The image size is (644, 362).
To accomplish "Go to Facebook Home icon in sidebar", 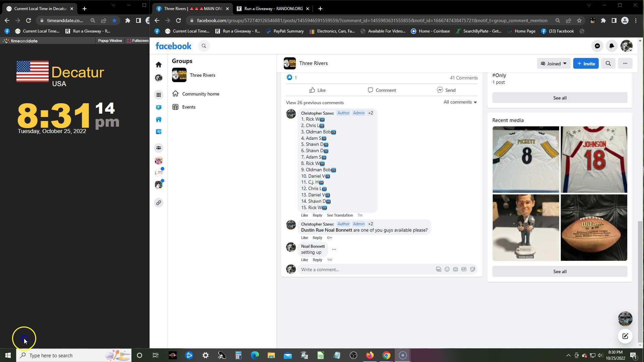I will pos(159,65).
